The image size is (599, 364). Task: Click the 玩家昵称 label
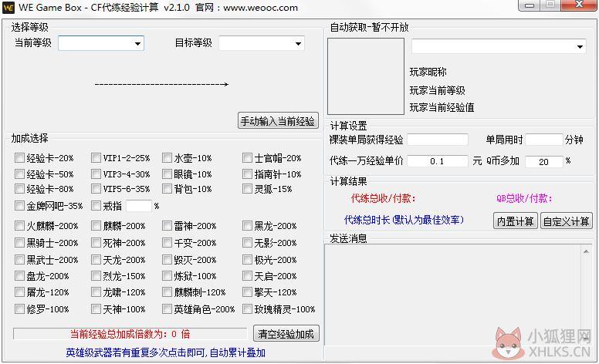click(428, 72)
